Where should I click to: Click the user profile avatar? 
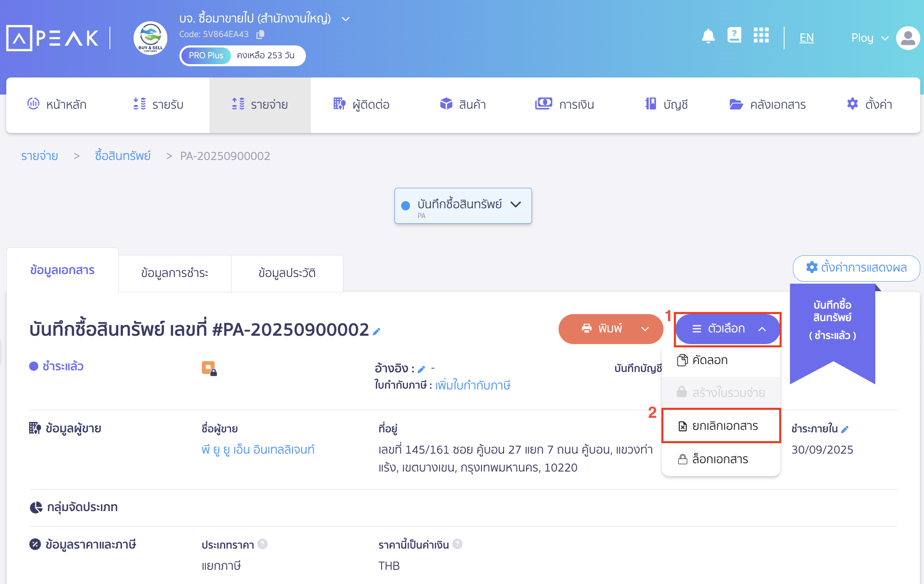[x=908, y=38]
